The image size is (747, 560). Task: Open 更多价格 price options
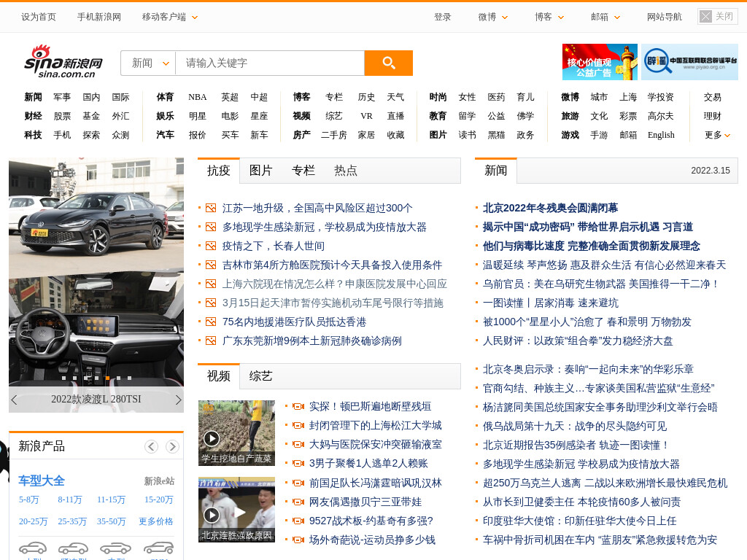(156, 521)
